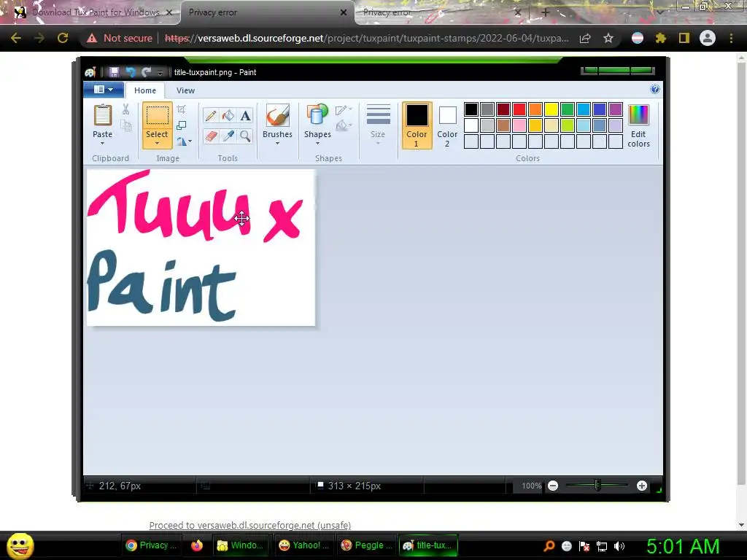The image size is (747, 560).
Task: Open the browser Extensions puzzle icon
Action: (x=661, y=38)
